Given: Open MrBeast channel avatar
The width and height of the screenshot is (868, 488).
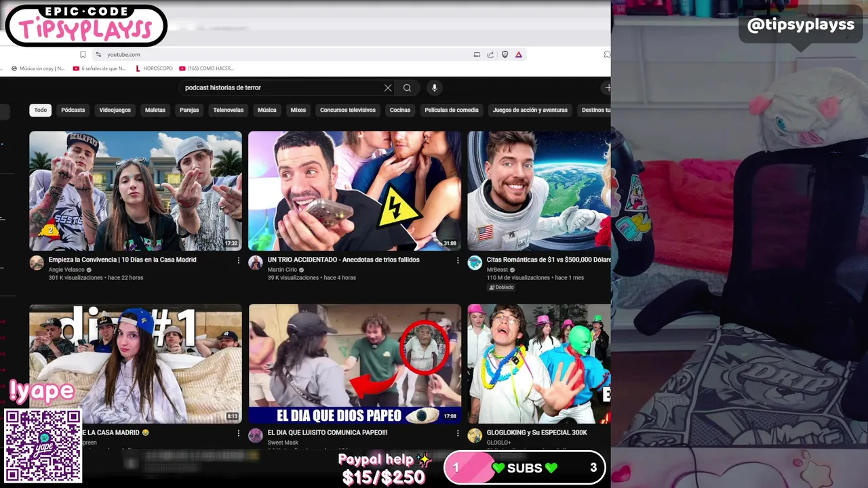Looking at the screenshot, I should pos(475,263).
